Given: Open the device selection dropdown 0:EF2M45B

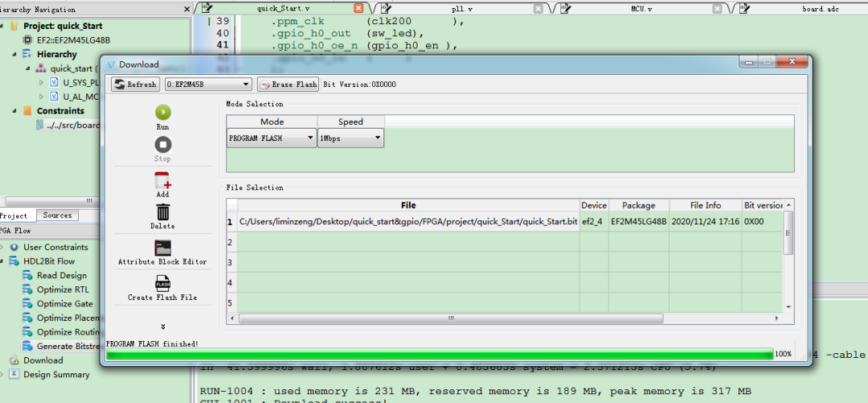Looking at the screenshot, I should click(x=208, y=84).
